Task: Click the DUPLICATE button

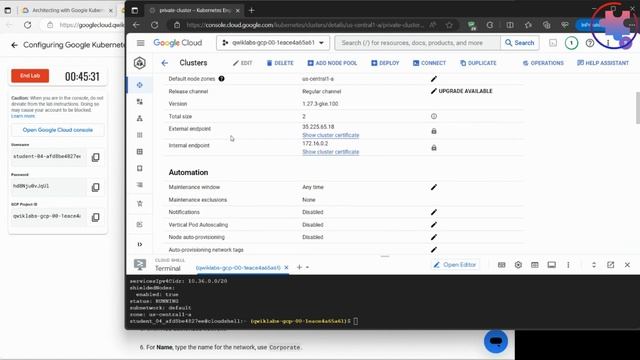Action: click(478, 63)
